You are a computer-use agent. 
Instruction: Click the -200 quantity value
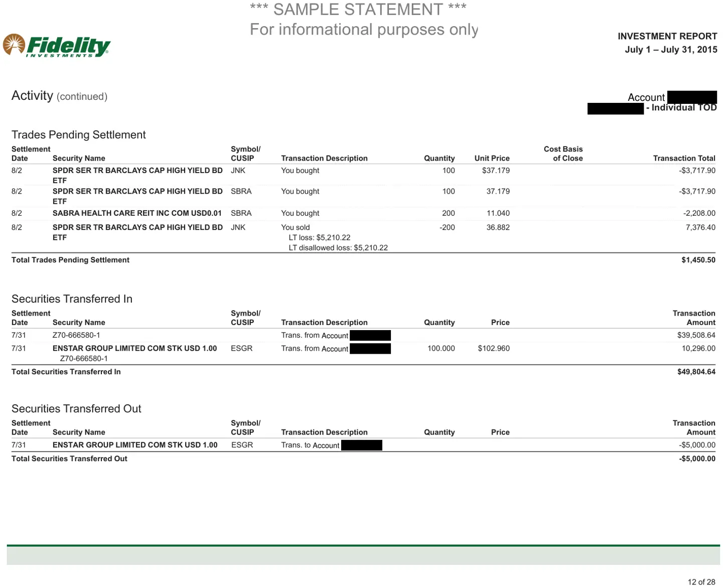pyautogui.click(x=447, y=227)
